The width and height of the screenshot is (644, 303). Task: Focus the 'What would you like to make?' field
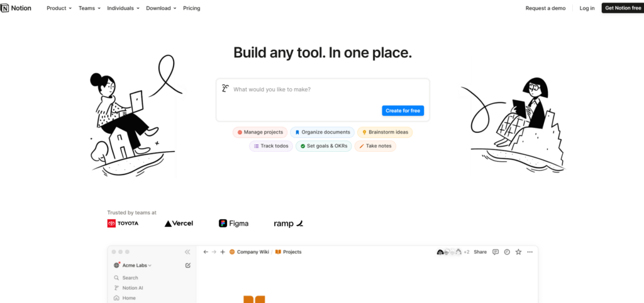point(302,89)
